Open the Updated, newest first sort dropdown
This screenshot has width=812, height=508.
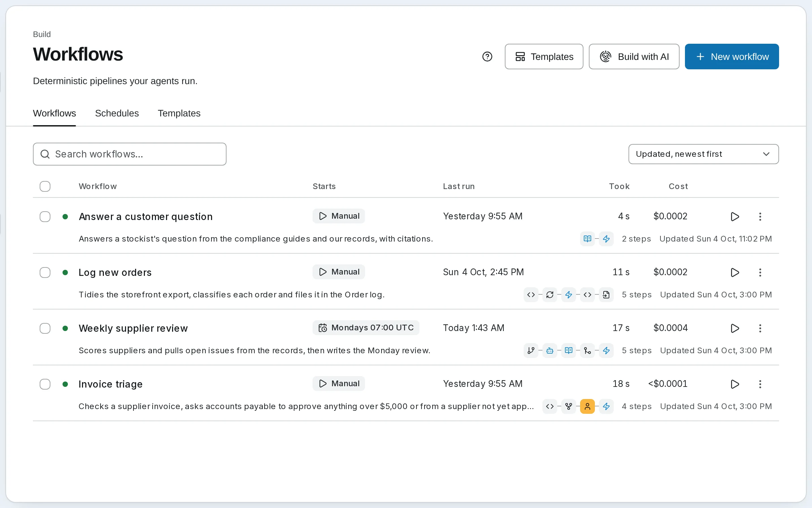coord(703,154)
